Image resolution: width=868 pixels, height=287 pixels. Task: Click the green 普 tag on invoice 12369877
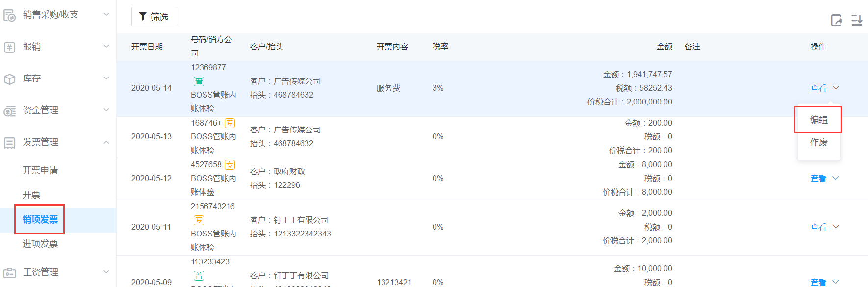[x=199, y=81]
